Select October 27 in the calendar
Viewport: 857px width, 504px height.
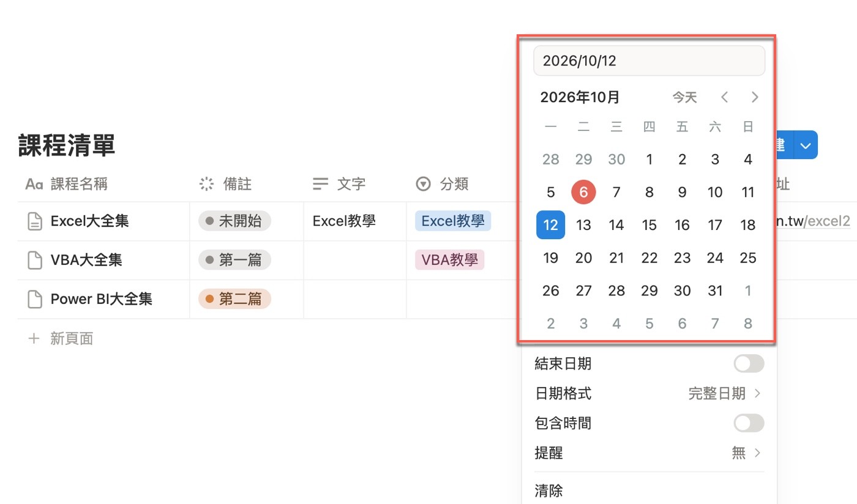tap(583, 291)
